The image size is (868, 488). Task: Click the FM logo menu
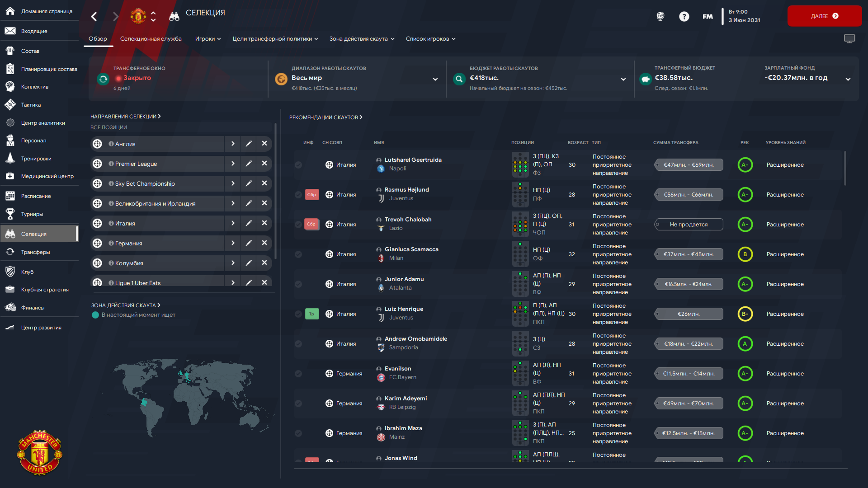(x=708, y=17)
